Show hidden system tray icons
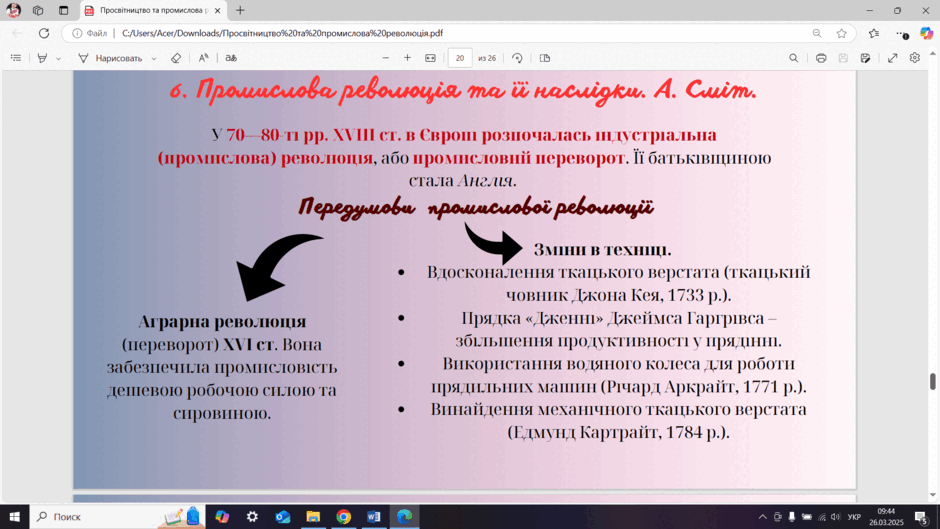Screen dimensions: 940x529 point(763,516)
